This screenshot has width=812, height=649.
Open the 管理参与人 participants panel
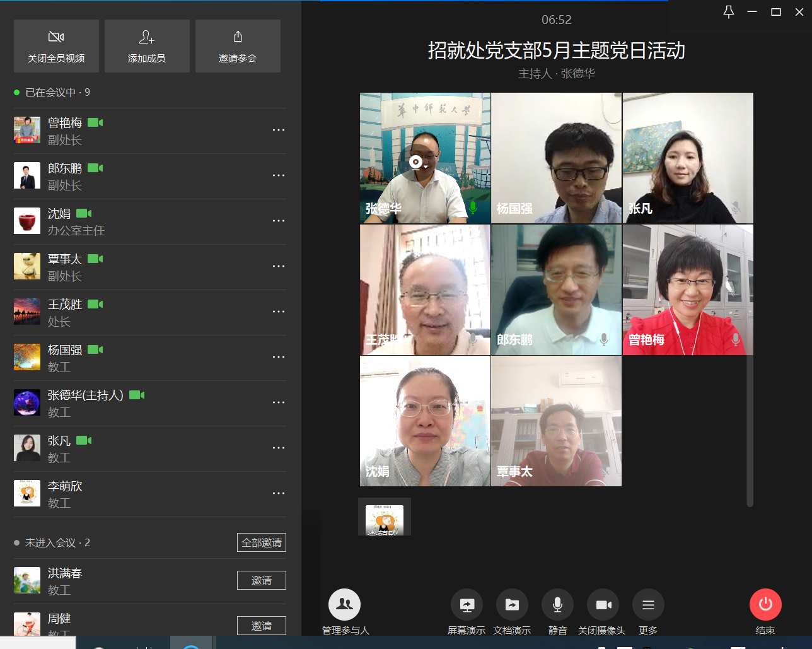tap(344, 605)
